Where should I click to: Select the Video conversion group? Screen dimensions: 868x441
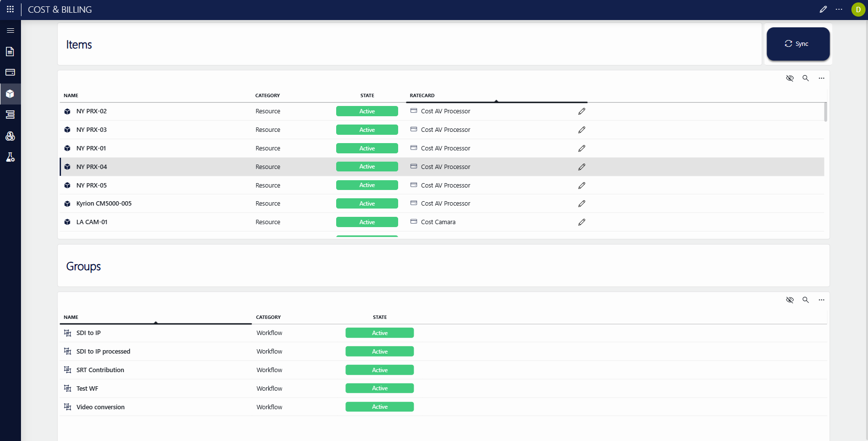click(101, 407)
